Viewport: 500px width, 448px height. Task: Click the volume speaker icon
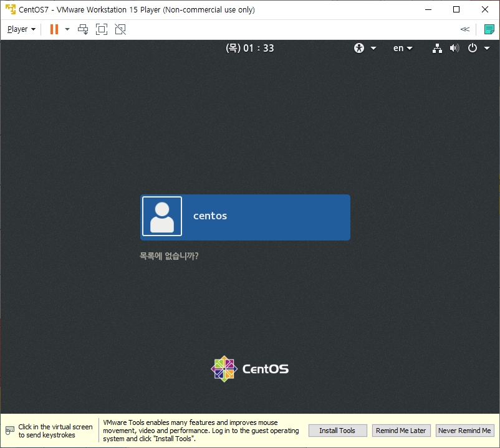tap(454, 48)
